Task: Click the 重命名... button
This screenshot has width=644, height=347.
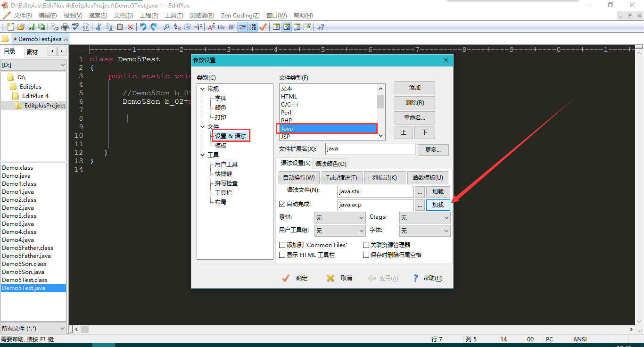Action: click(415, 118)
